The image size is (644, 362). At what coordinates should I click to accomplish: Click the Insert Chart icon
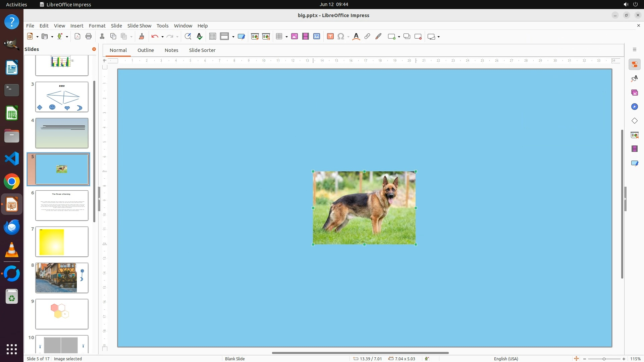pyautogui.click(x=317, y=37)
